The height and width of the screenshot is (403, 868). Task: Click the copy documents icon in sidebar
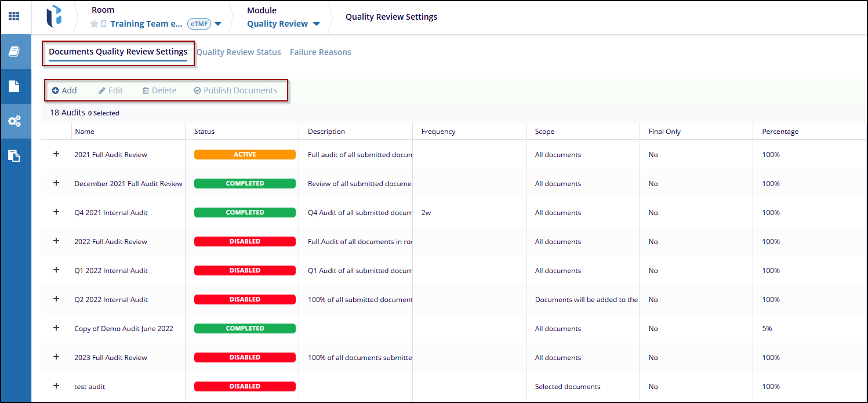[x=14, y=156]
